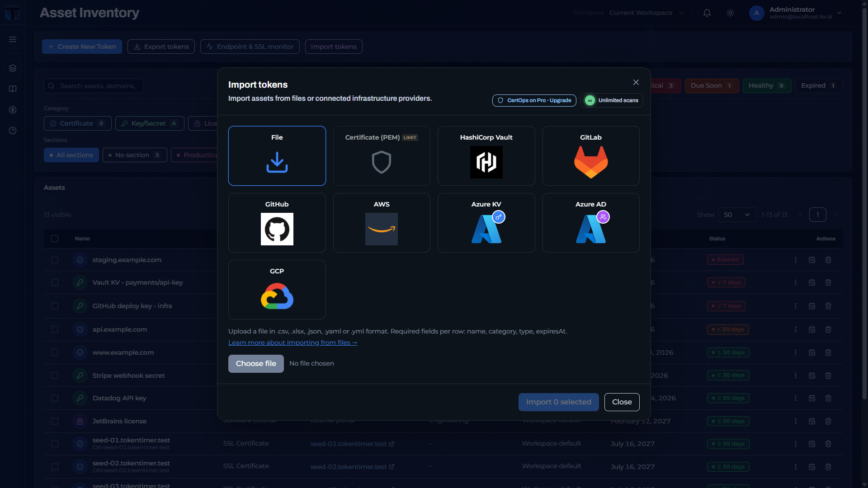This screenshot has width=868, height=488.
Task: Open the notifications bell
Action: (707, 13)
